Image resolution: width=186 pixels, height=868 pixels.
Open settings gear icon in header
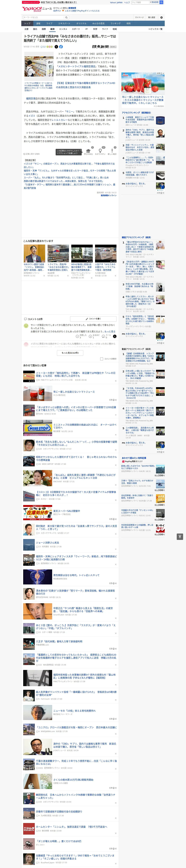tap(161, 18)
